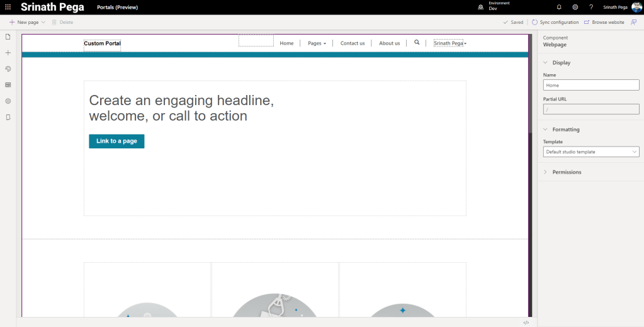Open the app launcher waffle icon
644x327 pixels.
(x=8, y=7)
